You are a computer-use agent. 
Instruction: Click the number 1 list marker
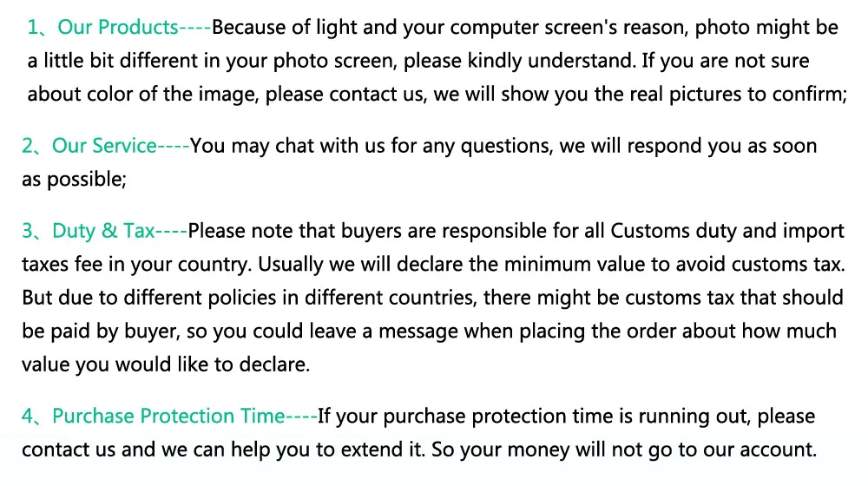33,27
